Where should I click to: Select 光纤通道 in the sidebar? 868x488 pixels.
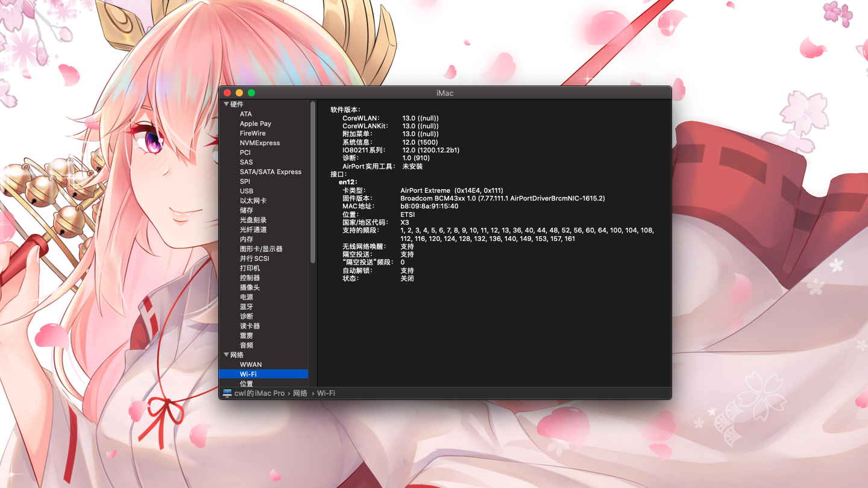253,230
